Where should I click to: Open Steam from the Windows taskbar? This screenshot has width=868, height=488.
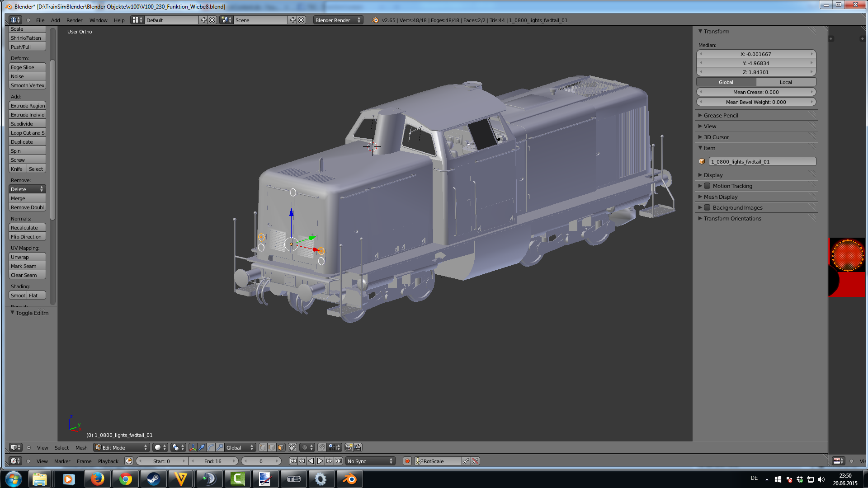(153, 479)
